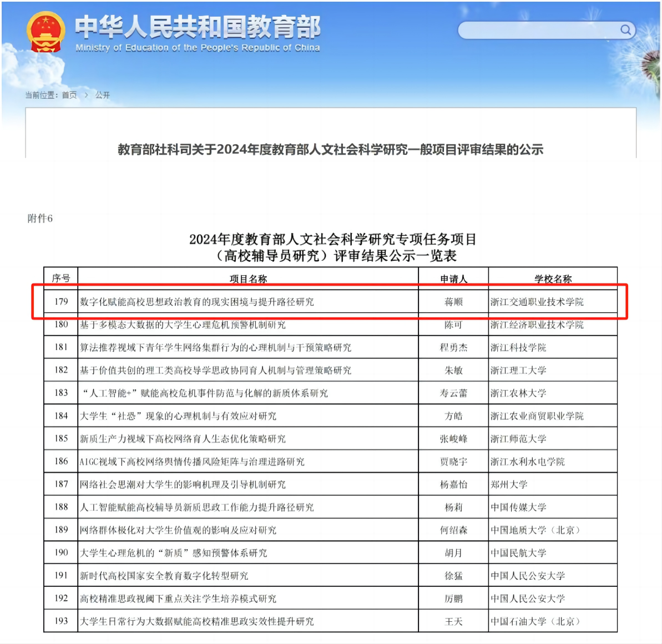Click school 浙江农林大学
This screenshot has height=644, width=662.
[518, 393]
